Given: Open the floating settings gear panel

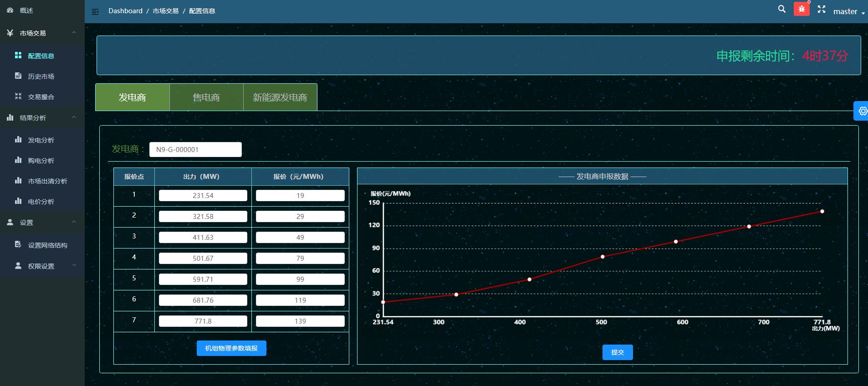Looking at the screenshot, I should click(x=862, y=111).
